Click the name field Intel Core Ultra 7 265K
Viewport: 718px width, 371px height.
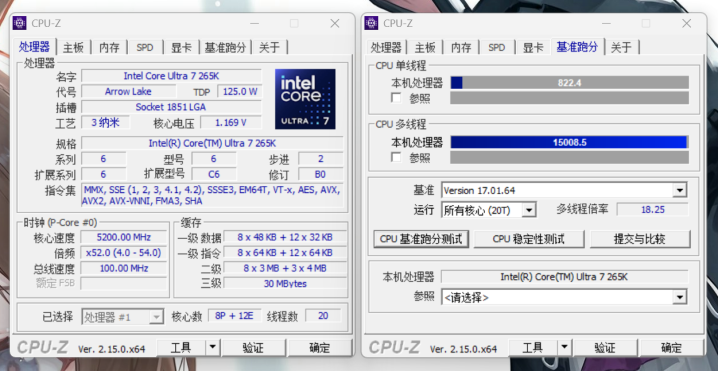(x=171, y=76)
